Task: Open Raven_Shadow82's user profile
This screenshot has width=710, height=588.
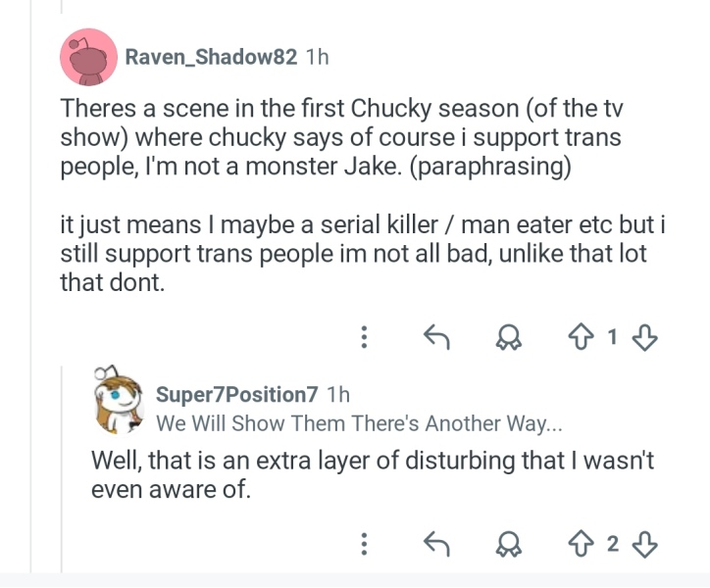Action: pyautogui.click(x=211, y=57)
